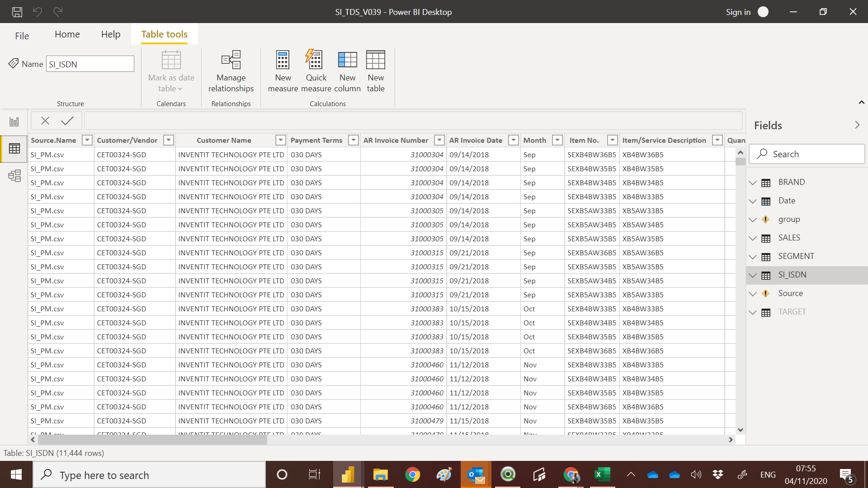
Task: Expand the SI_ISDN table in Fields
Action: (753, 275)
